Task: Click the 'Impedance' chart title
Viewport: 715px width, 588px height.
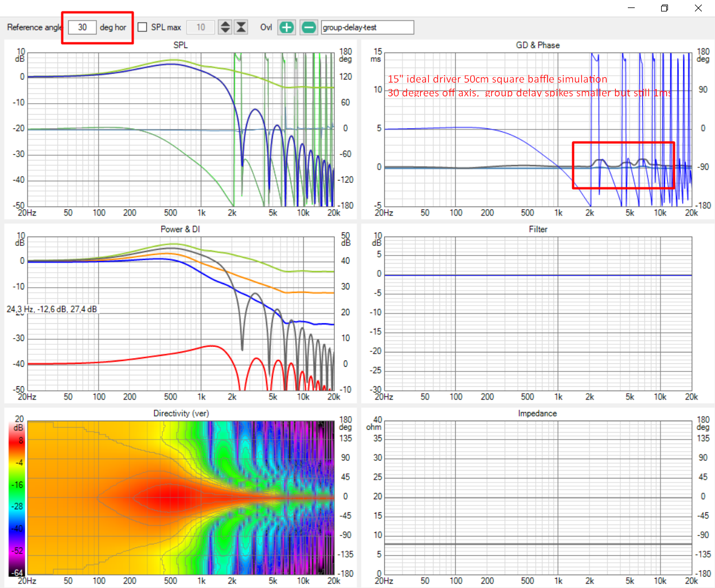Action: coord(537,413)
